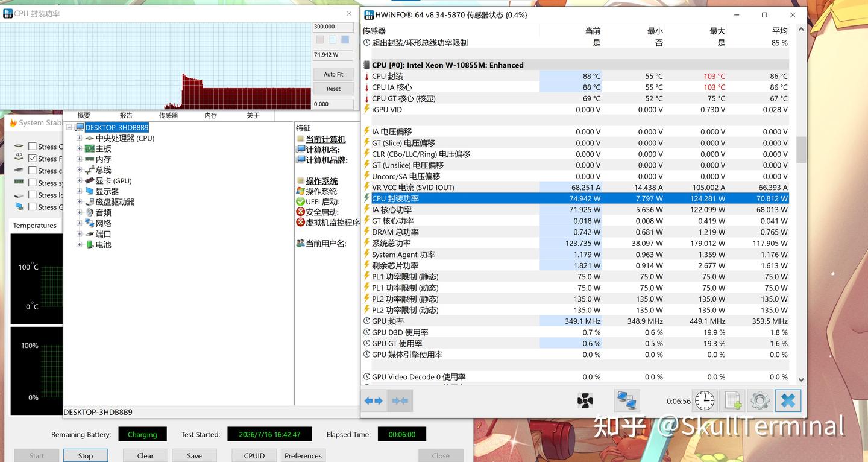The width and height of the screenshot is (868, 462).
Task: Enable the Stress CPU checkbox
Action: coord(33,146)
